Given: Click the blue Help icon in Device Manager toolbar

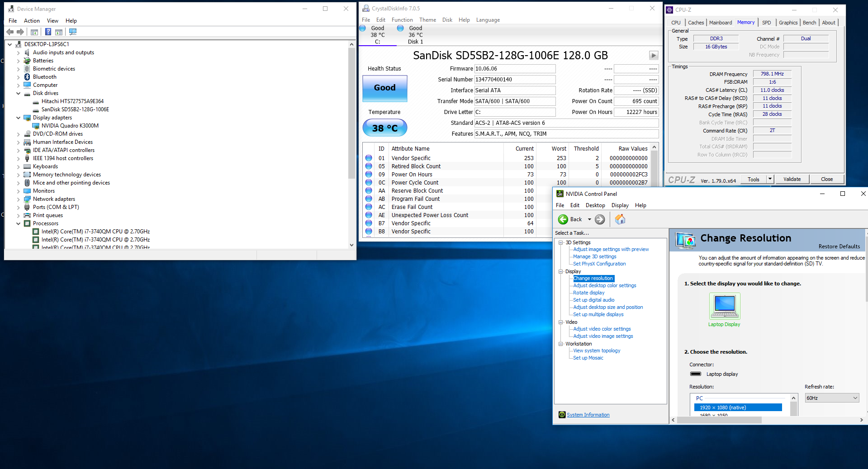Looking at the screenshot, I should (48, 32).
